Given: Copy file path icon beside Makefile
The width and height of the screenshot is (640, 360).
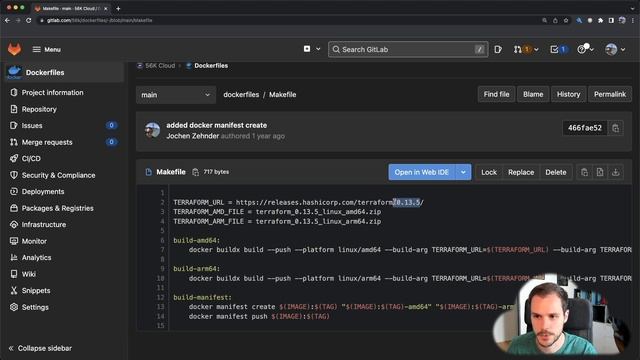Looking at the screenshot, I should [196, 172].
